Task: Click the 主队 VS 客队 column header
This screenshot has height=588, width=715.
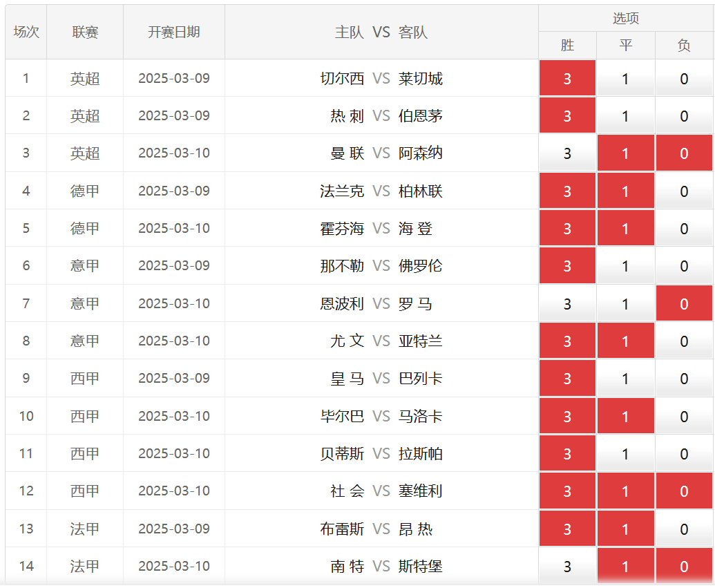Action: pos(381,32)
